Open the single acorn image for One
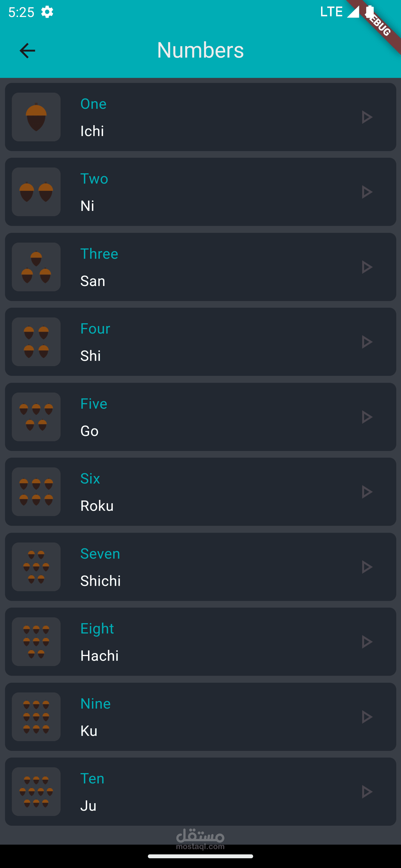The width and height of the screenshot is (401, 868). [36, 117]
